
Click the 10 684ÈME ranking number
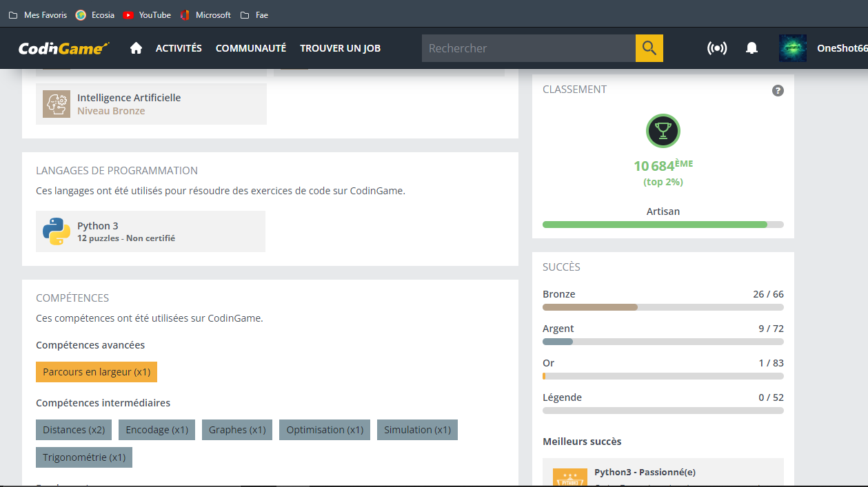point(663,165)
